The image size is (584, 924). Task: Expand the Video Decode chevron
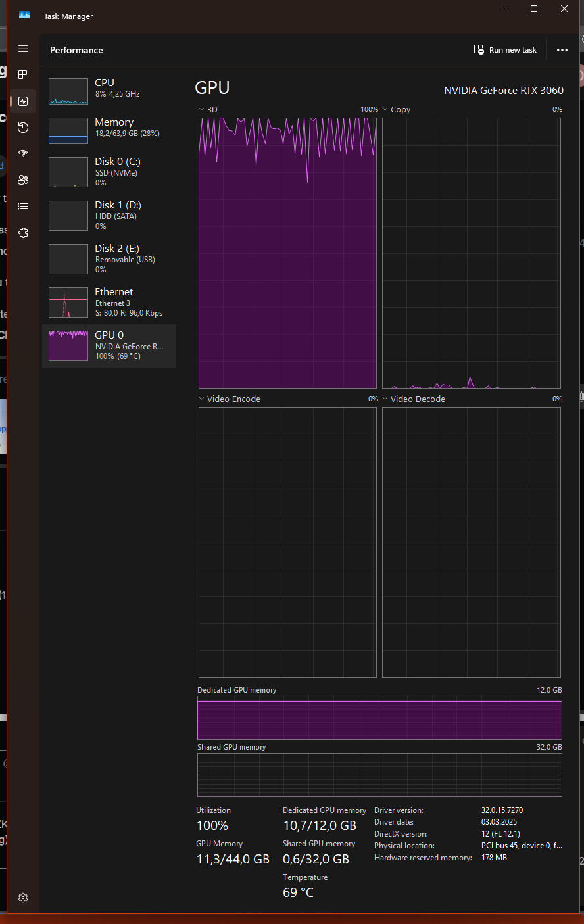point(385,399)
